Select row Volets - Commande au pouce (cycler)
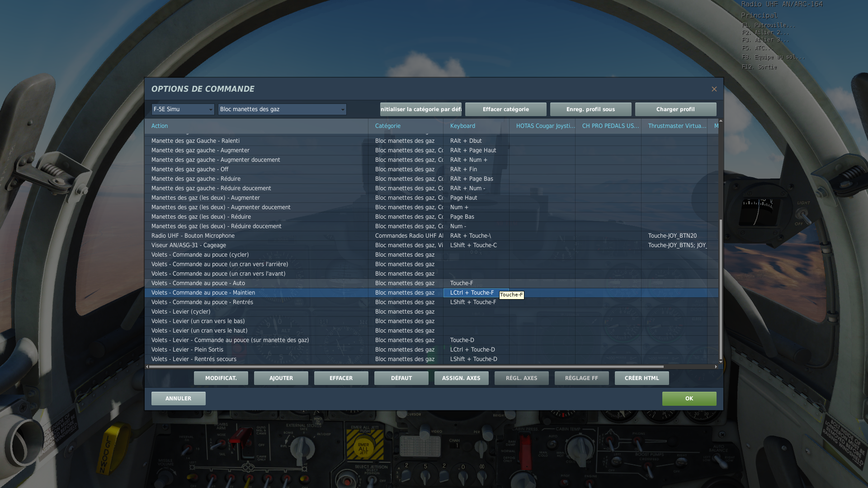868x488 pixels. point(431,255)
